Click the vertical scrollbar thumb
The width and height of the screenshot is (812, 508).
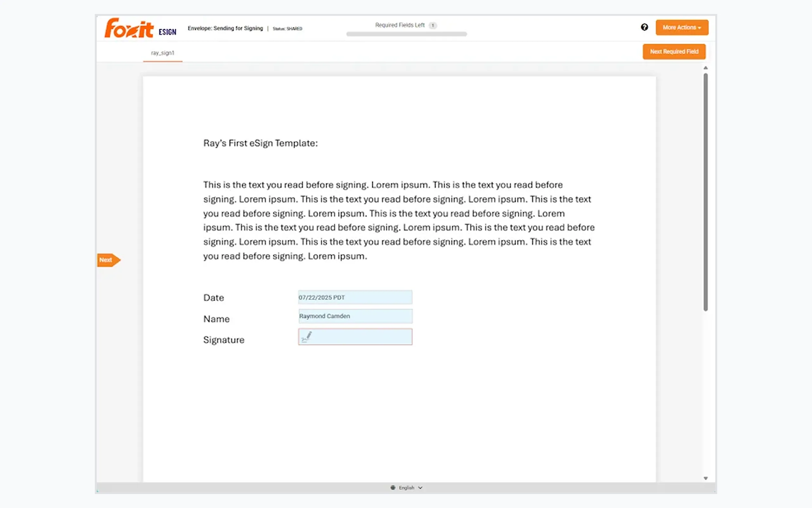tap(705, 192)
